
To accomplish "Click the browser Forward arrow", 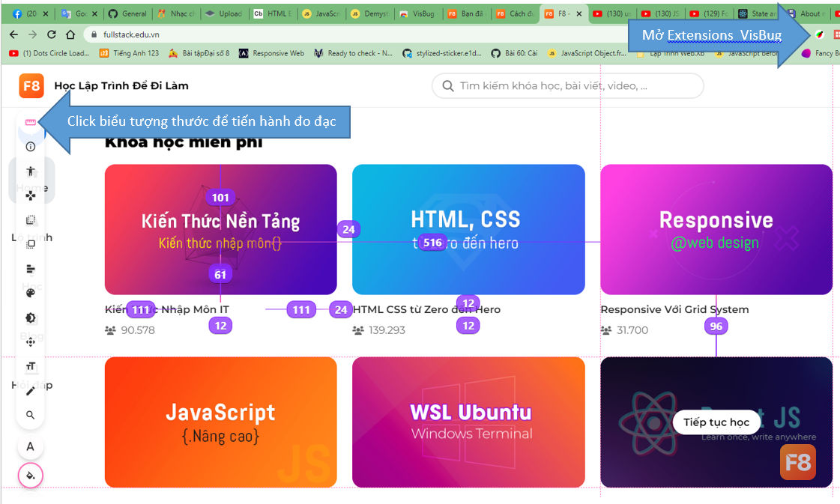I will pos(33,34).
